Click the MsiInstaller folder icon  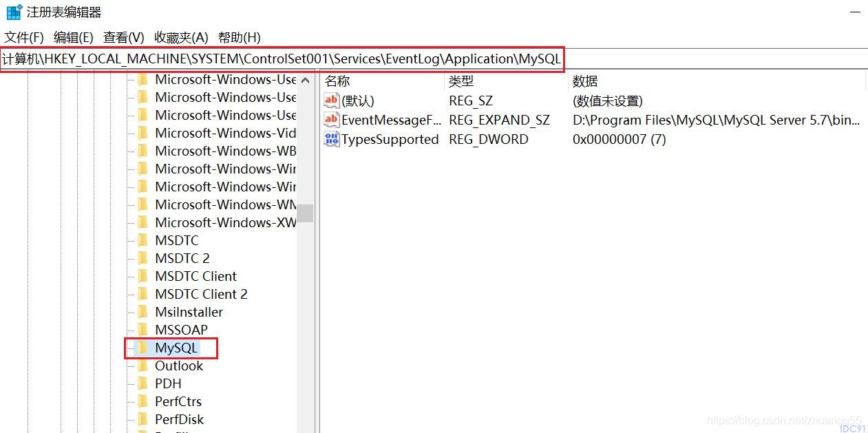click(x=143, y=312)
